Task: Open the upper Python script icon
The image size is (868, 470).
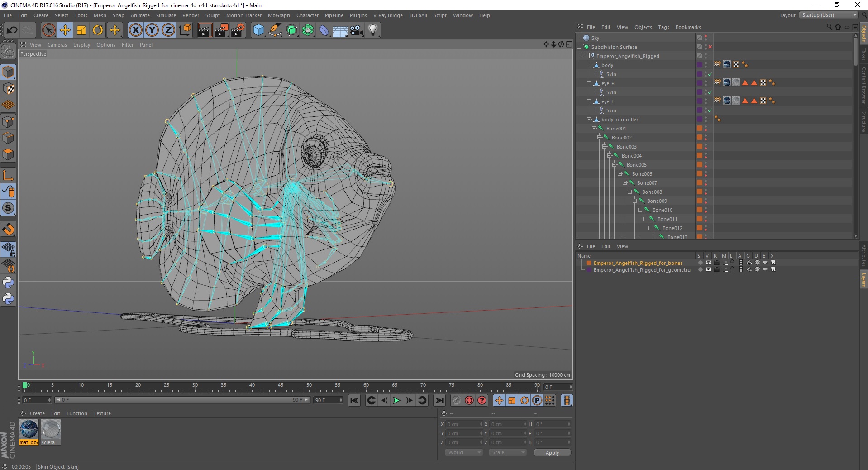Action: [x=8, y=283]
